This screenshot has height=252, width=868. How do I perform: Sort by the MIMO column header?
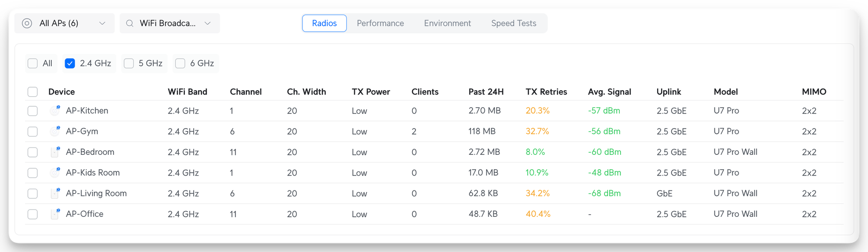pos(814,92)
